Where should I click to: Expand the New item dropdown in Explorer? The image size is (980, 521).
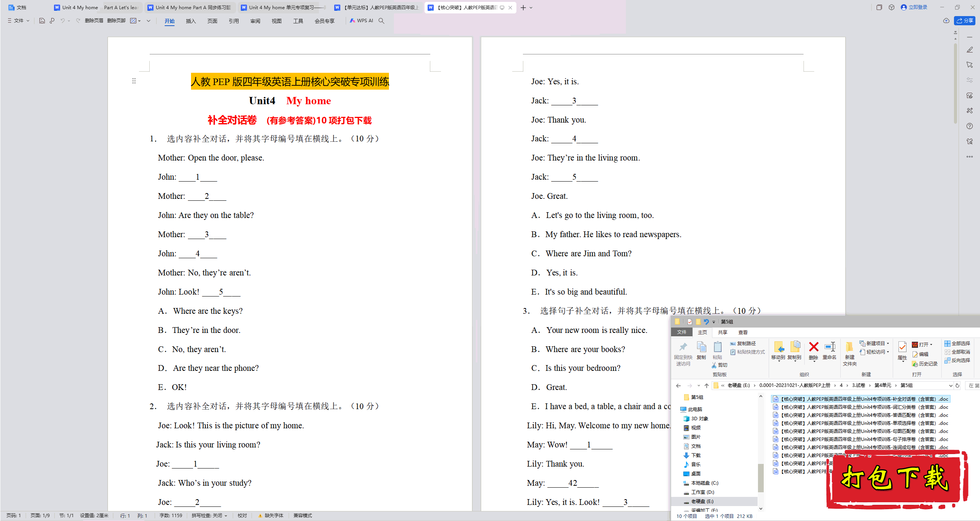coord(888,344)
